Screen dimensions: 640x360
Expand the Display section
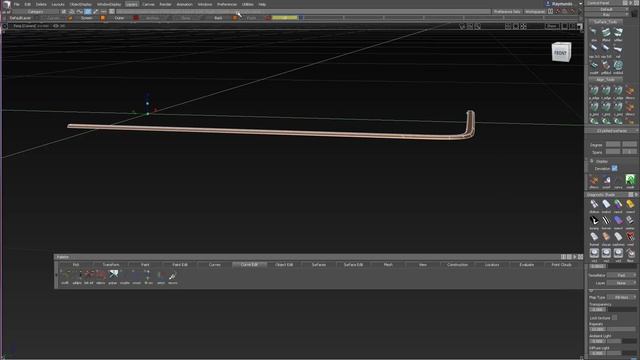click(x=592, y=161)
